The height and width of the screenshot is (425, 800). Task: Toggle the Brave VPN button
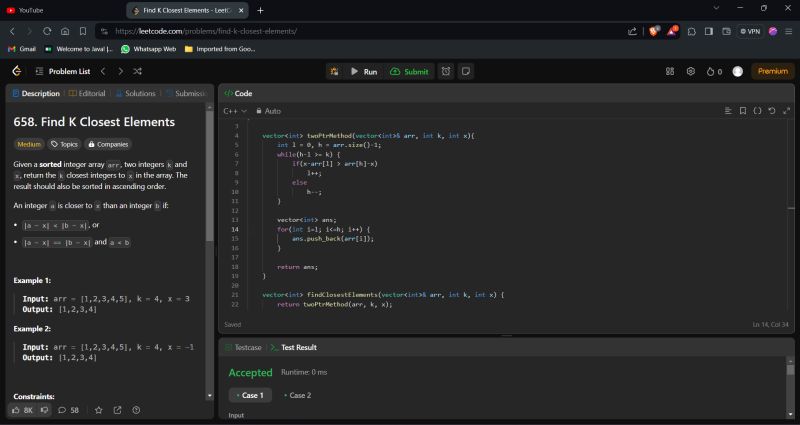(x=750, y=31)
